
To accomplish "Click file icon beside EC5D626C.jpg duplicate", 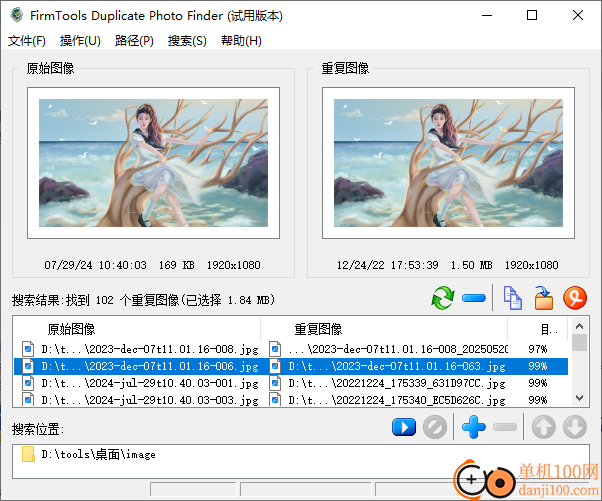I will 275,400.
